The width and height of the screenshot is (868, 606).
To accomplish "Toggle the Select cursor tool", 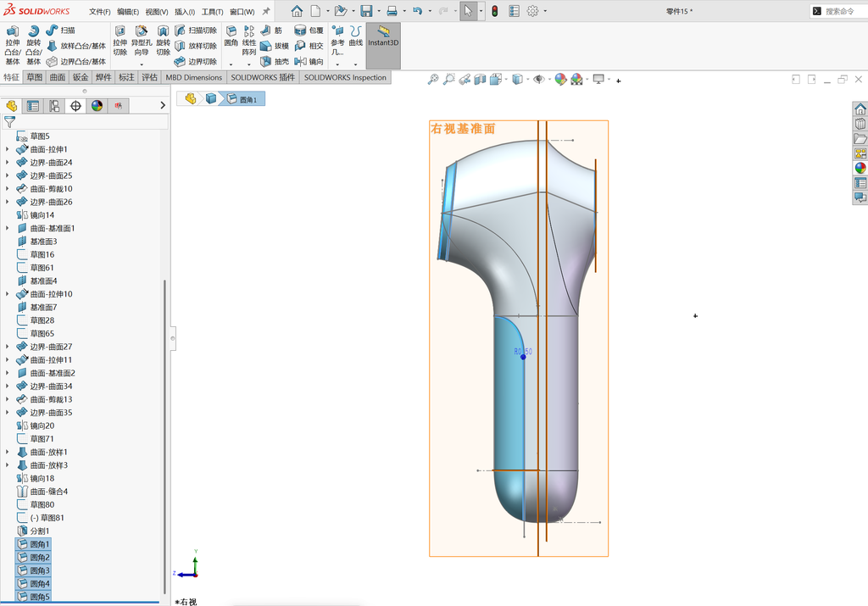I will tap(468, 11).
